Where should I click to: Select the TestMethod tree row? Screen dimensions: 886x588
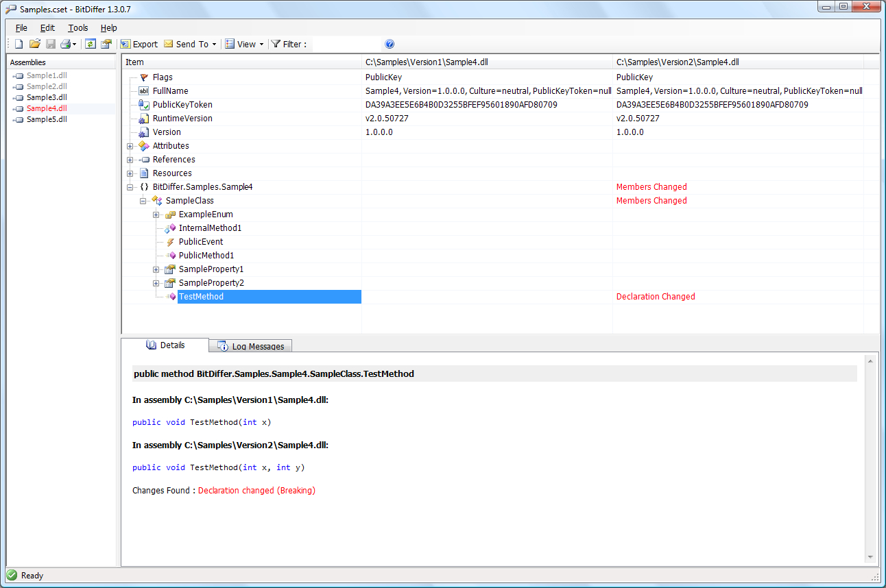click(x=269, y=297)
